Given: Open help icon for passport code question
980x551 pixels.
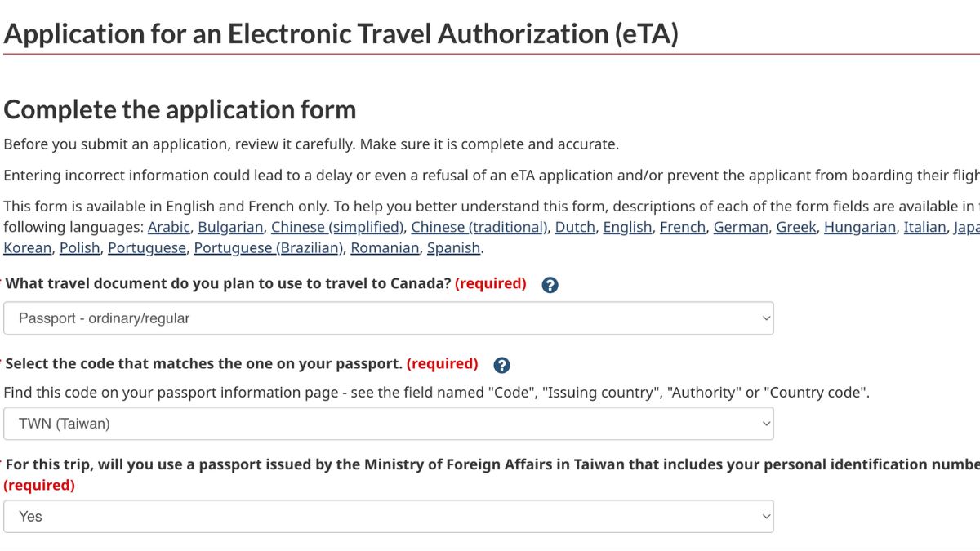Looking at the screenshot, I should [502, 365].
